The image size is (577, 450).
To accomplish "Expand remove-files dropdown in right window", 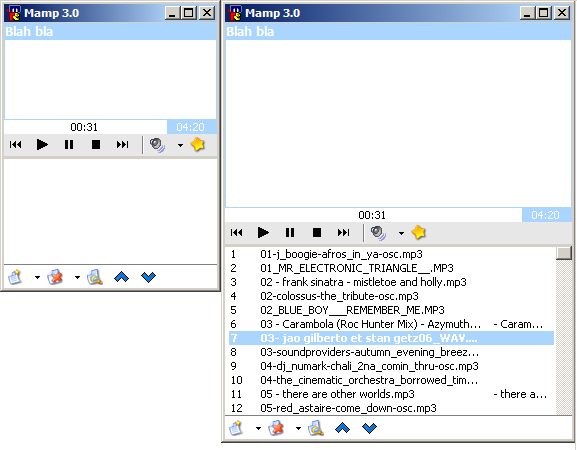I will coord(298,429).
